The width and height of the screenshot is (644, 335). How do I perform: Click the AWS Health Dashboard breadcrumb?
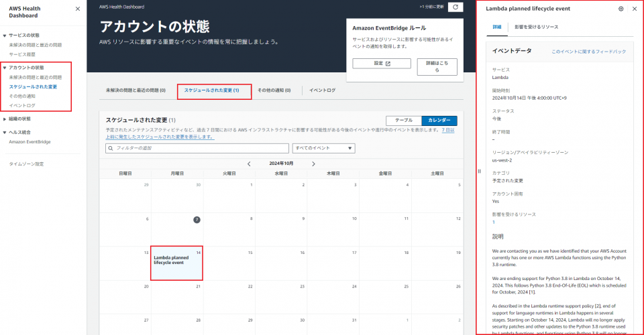(x=121, y=7)
